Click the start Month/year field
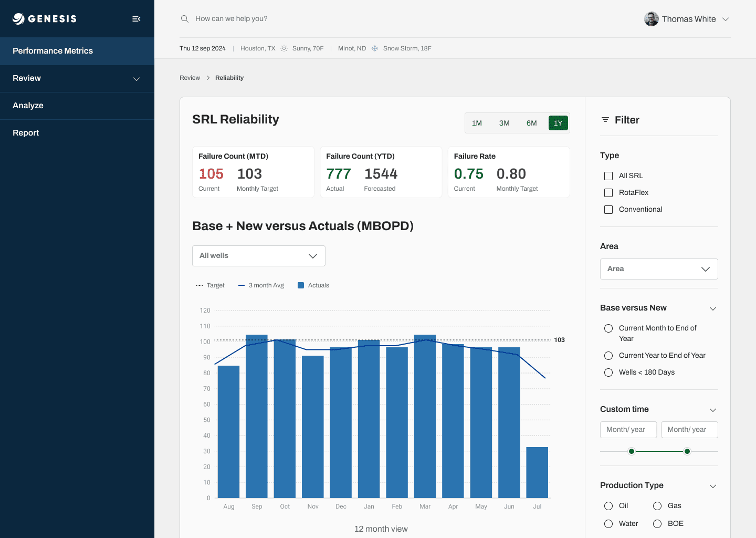 click(628, 430)
